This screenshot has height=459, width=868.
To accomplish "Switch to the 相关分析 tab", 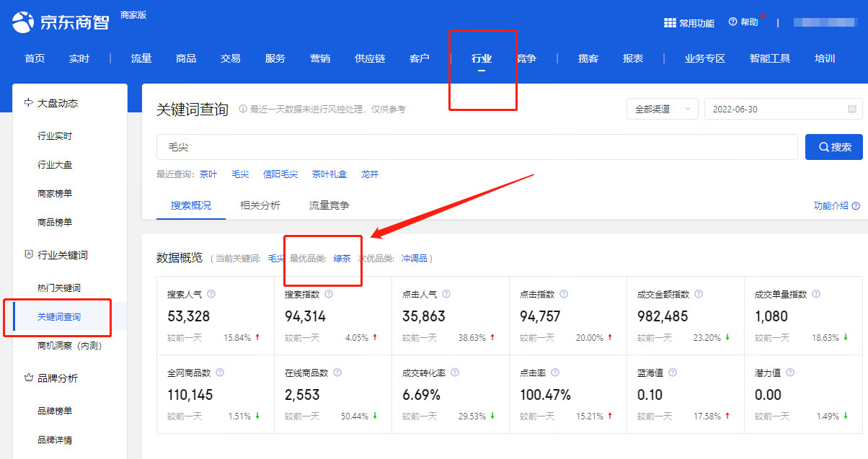I will click(x=260, y=205).
